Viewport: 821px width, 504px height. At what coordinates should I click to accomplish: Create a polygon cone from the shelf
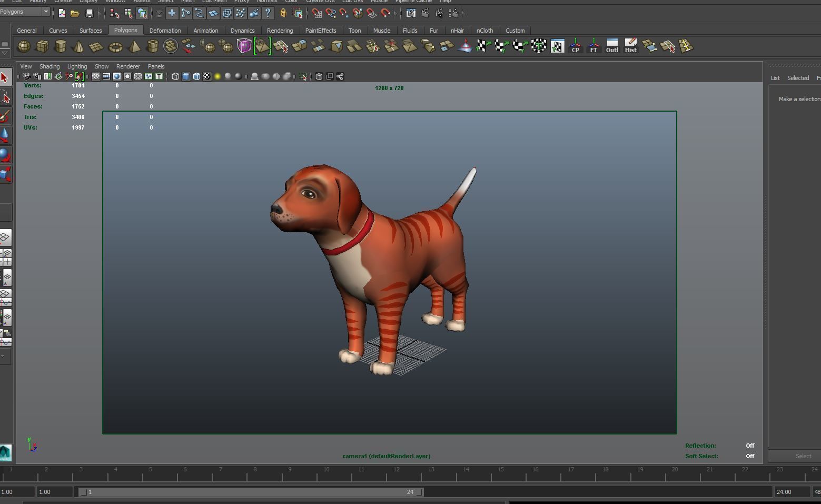pos(78,46)
